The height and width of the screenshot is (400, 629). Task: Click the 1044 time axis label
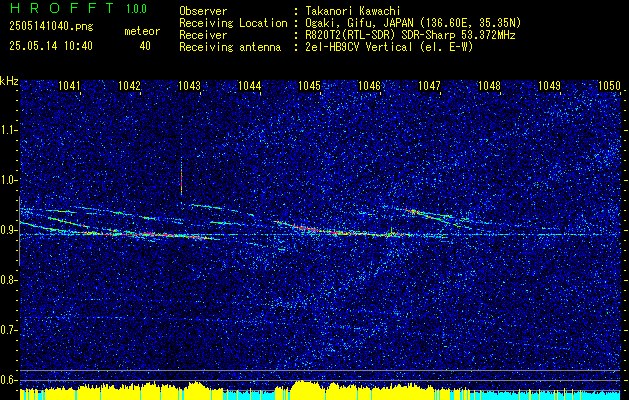pyautogui.click(x=250, y=86)
